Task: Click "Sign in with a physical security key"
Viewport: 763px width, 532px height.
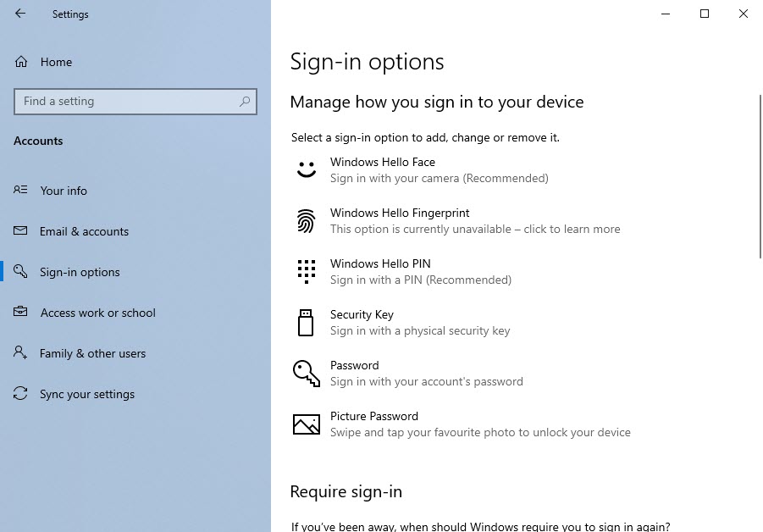Action: 420,330
